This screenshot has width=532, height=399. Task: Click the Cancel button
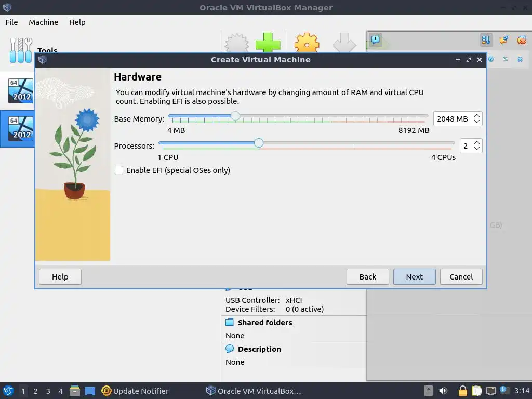point(461,277)
